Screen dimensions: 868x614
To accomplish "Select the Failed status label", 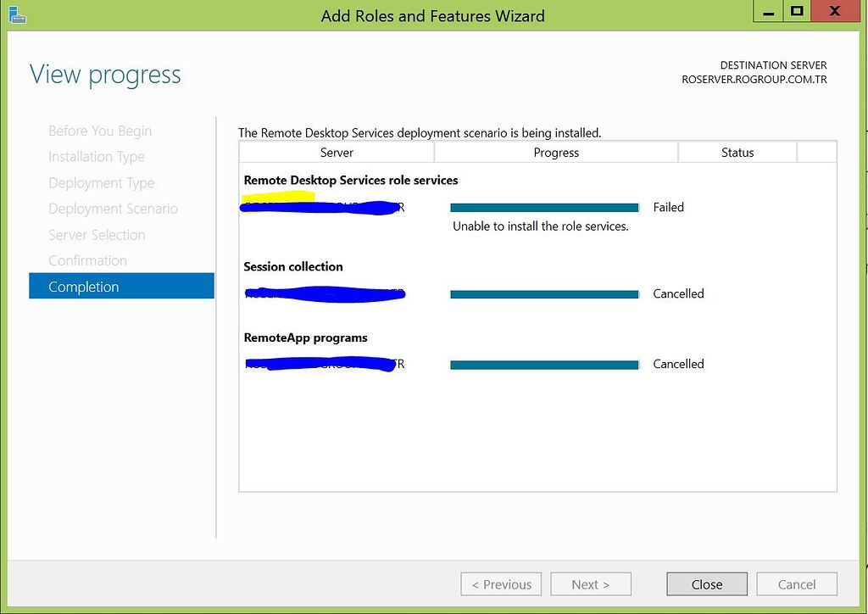I will [x=668, y=207].
